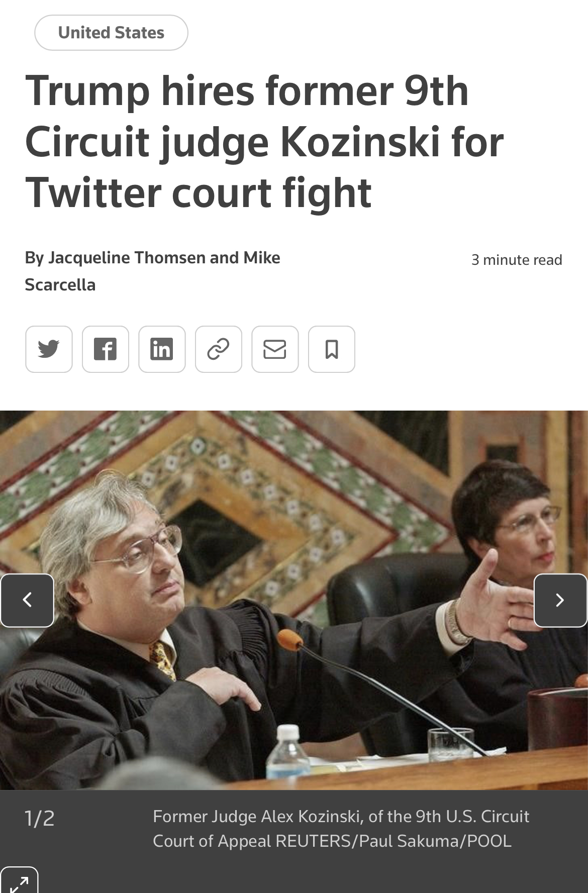This screenshot has width=588, height=893.
Task: Copy article link via chain icon
Action: click(219, 349)
